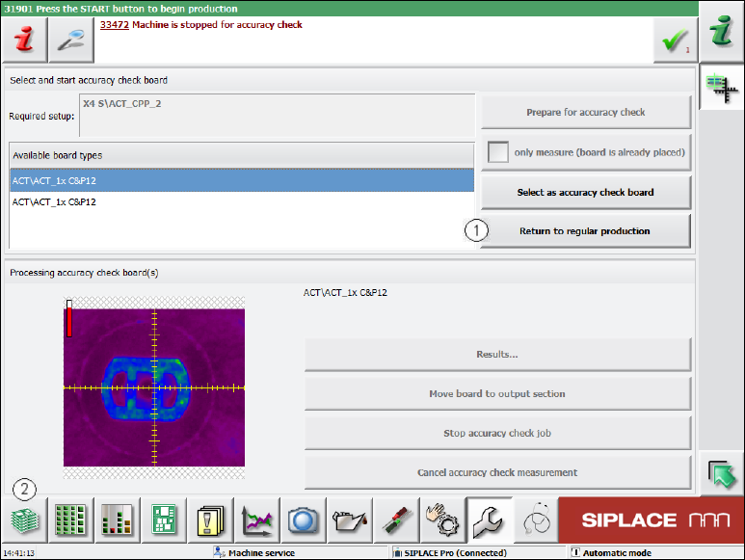The image size is (745, 560).
Task: Open the oil can maintenance icon
Action: point(350,521)
